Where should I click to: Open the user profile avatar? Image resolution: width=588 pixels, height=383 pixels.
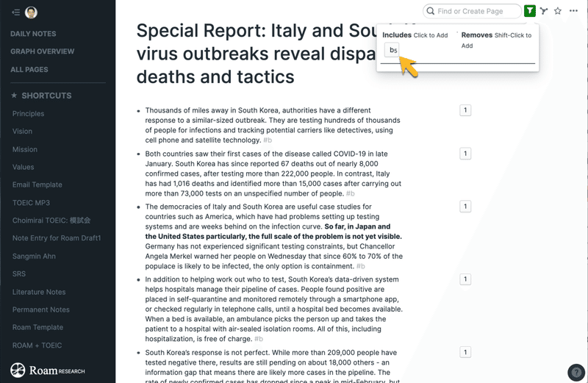pyautogui.click(x=31, y=12)
